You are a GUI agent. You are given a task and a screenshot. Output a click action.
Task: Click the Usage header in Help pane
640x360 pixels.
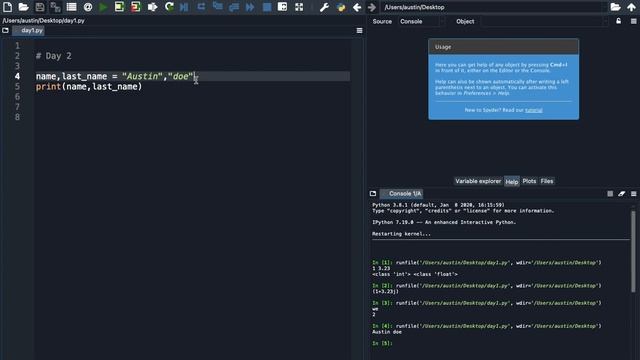(x=503, y=47)
